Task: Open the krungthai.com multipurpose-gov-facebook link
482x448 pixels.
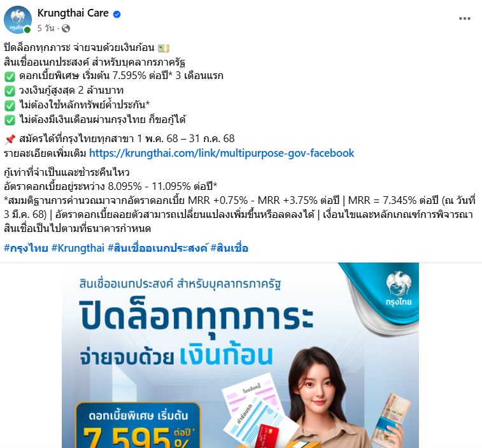Action: click(x=222, y=153)
